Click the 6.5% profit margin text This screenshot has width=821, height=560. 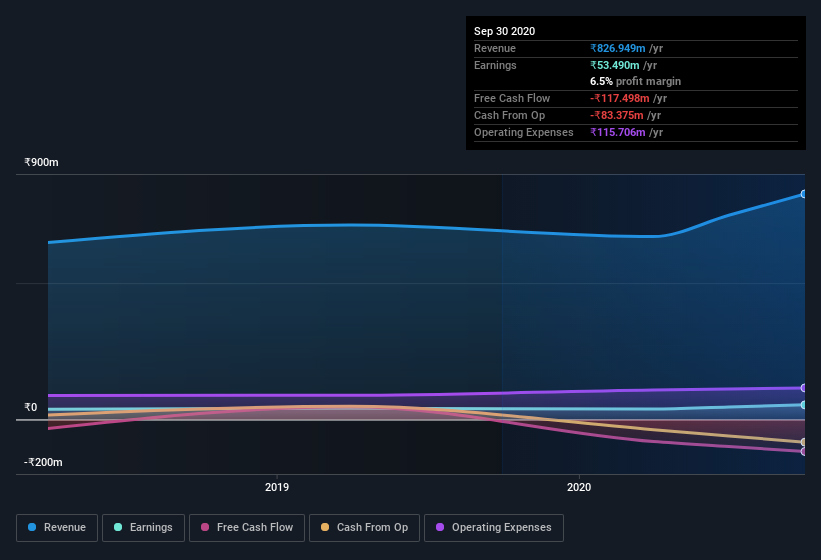pos(635,81)
